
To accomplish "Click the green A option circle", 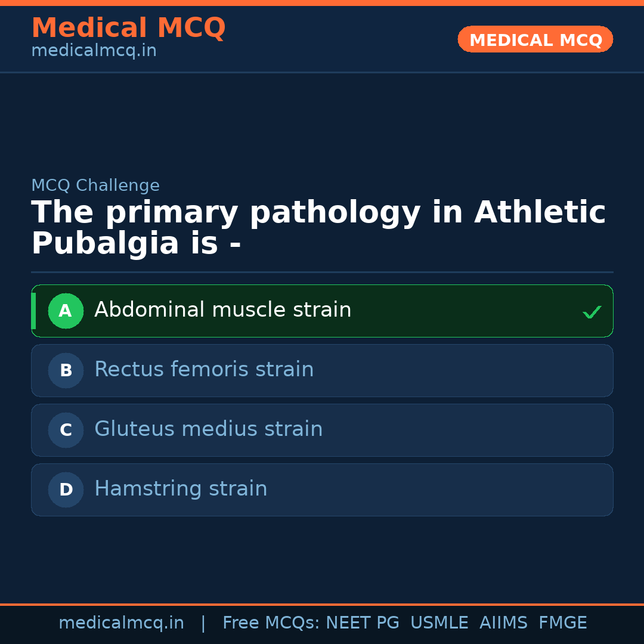I will pos(66,311).
